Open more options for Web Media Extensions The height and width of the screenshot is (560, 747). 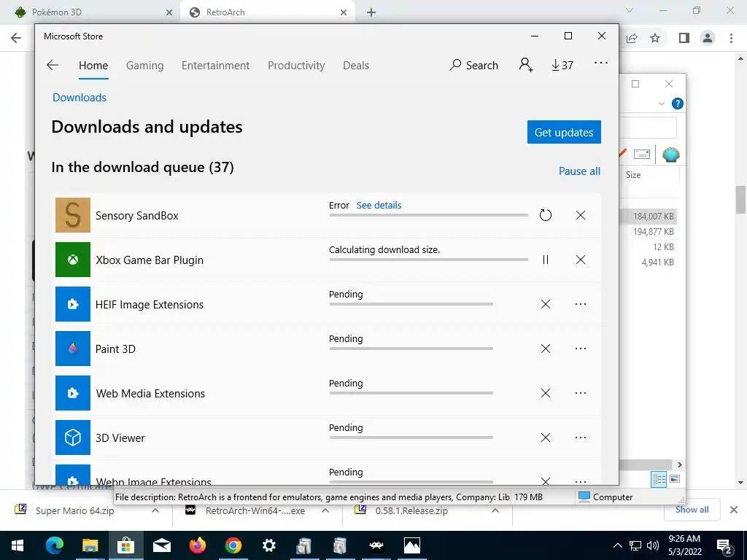(x=580, y=393)
